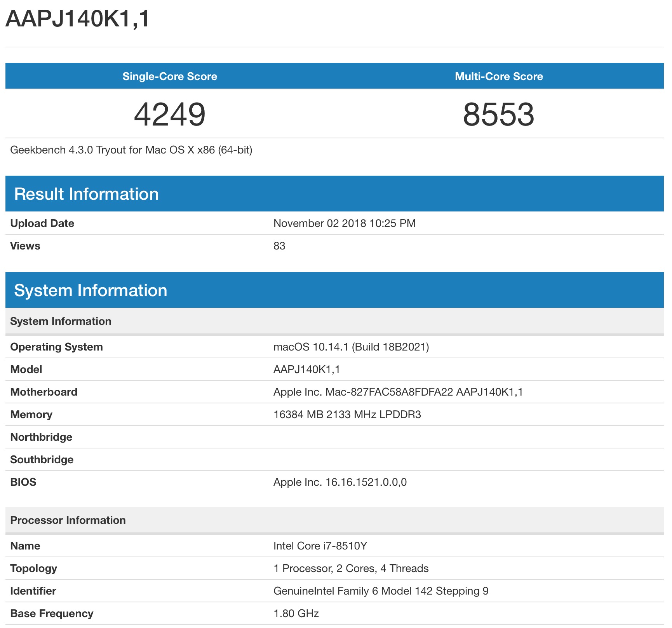
Task: Click the AAPJ140K1,1 page title
Action: point(77,18)
